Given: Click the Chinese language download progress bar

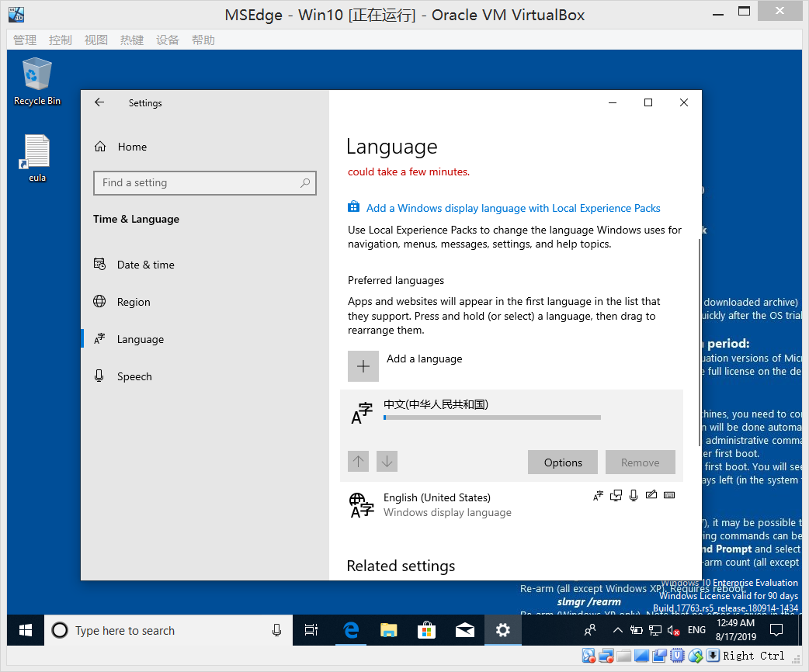Looking at the screenshot, I should click(492, 417).
